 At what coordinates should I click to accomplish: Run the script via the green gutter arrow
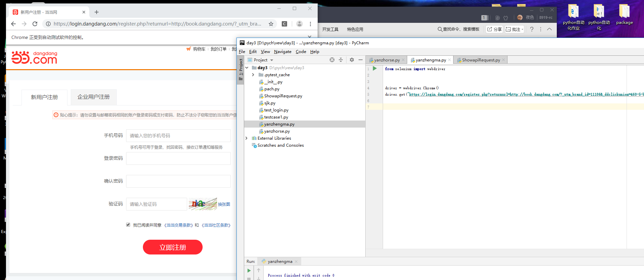tap(375, 68)
